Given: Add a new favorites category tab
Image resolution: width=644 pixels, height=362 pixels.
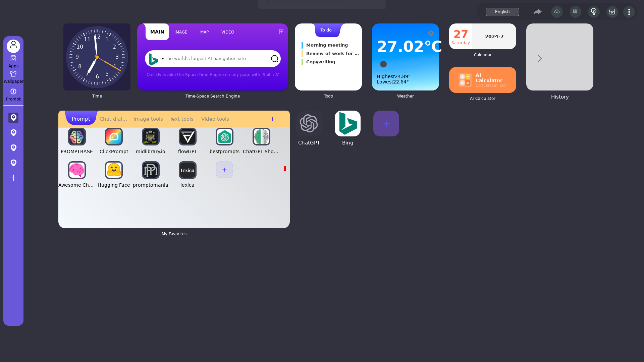Looking at the screenshot, I should click(x=272, y=119).
